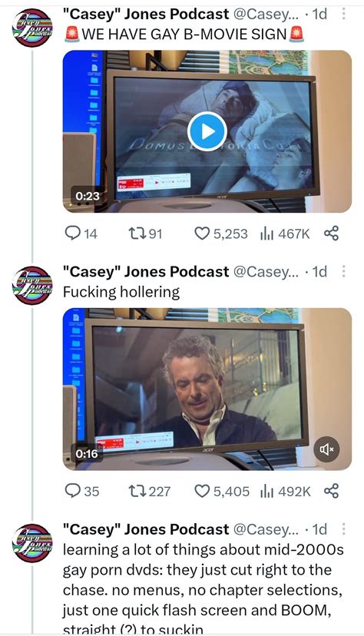Like the tweet with 5,405 likes
Viewport: 364px width, 636px height.
pos(222,491)
